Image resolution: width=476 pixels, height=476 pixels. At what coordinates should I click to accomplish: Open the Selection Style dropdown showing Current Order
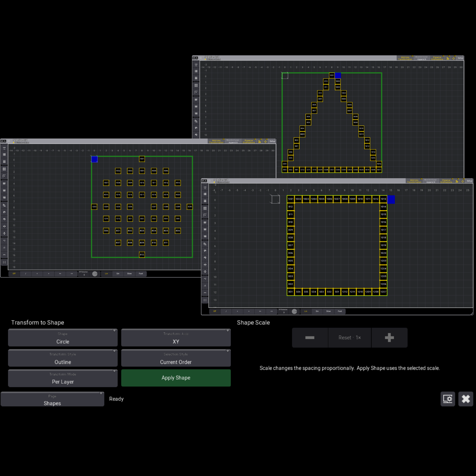[x=176, y=358]
